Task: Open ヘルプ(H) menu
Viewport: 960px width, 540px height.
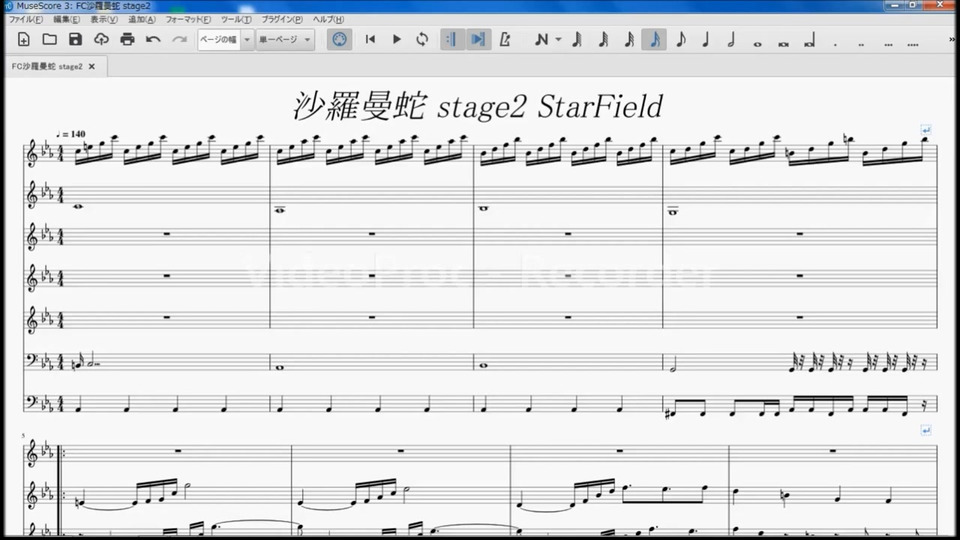Action: (x=328, y=20)
